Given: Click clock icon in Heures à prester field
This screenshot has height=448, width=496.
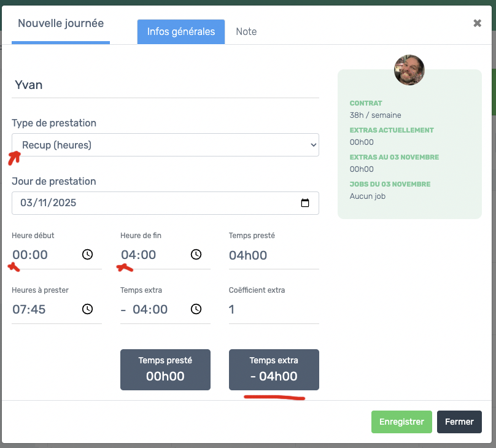Looking at the screenshot, I should tap(87, 309).
